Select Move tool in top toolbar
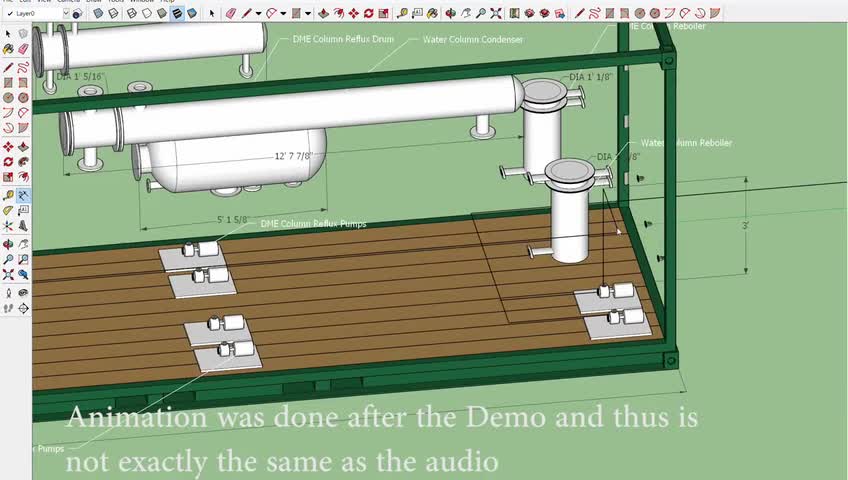 (x=354, y=14)
